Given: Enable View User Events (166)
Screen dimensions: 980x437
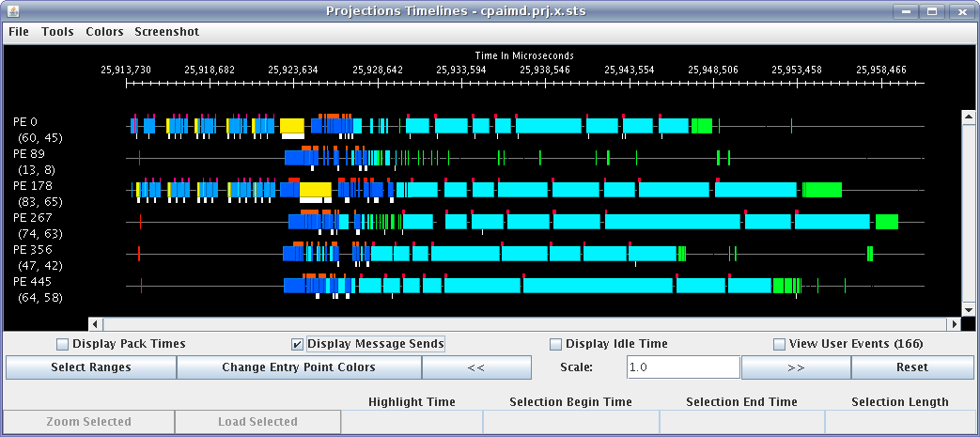Looking at the screenshot, I should point(779,344).
